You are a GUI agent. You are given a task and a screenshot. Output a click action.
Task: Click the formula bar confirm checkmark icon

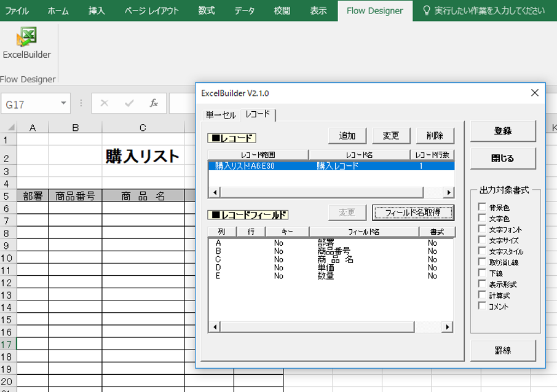coord(129,103)
